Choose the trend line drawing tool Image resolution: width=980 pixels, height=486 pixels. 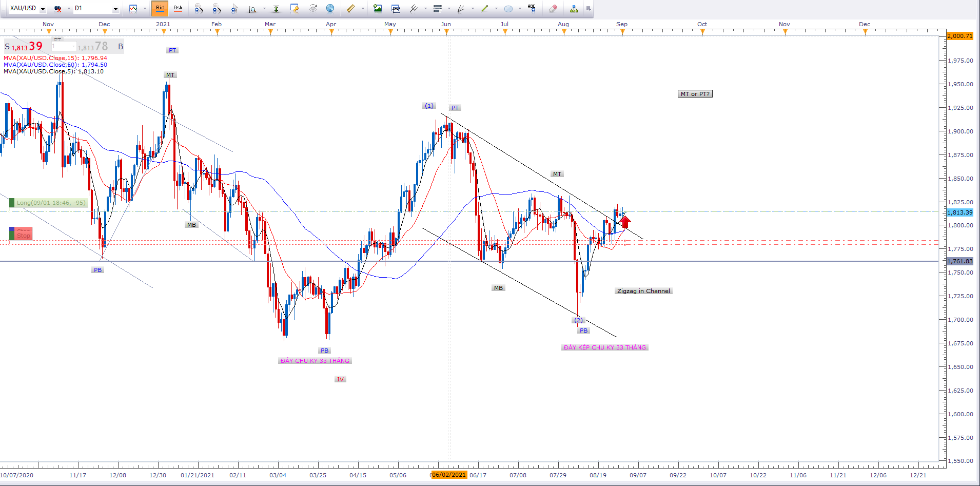(x=484, y=8)
